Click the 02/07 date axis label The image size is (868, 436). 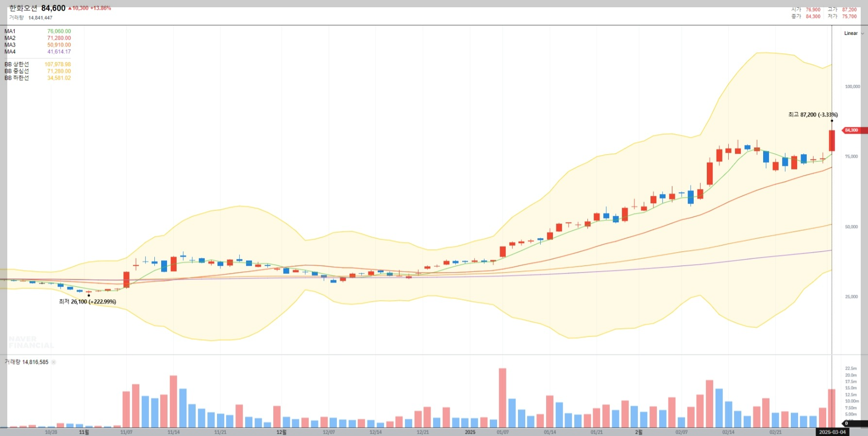681,432
